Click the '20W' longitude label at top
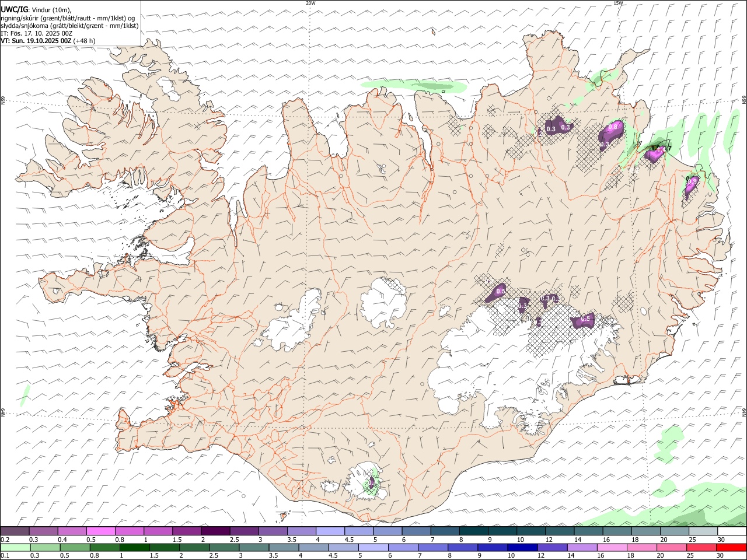Screen dimensions: 747x560 click(x=310, y=3)
